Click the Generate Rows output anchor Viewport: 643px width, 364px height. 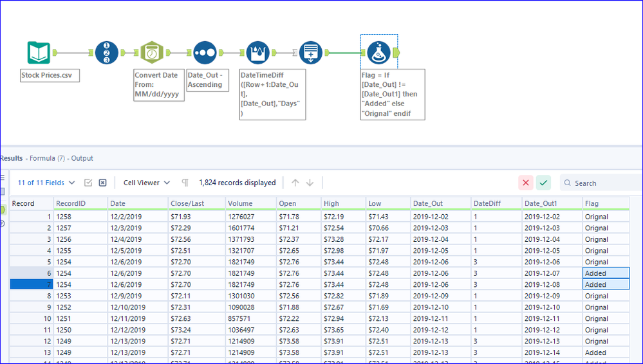tap(327, 53)
